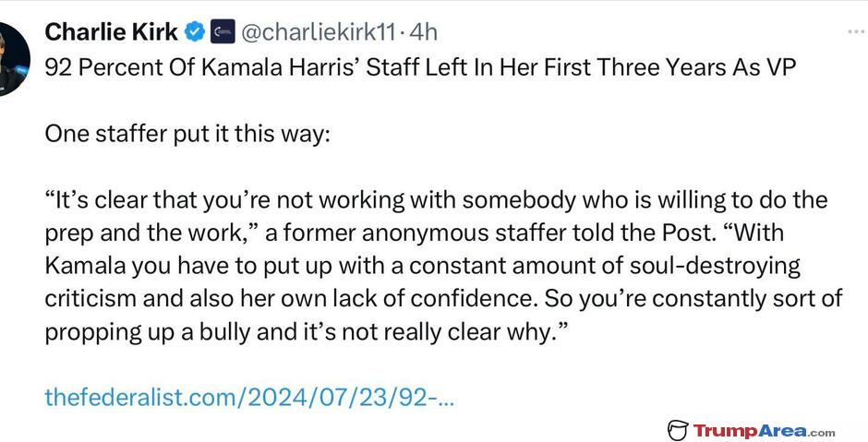Click the '92 Percent Of Kamala Harris' headline
Image resolution: width=868 pixels, height=442 pixels.
tap(420, 67)
